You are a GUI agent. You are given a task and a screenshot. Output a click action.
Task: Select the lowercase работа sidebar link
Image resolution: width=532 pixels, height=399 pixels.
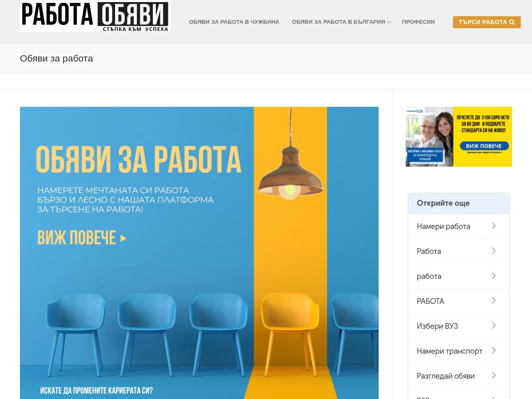tap(459, 276)
